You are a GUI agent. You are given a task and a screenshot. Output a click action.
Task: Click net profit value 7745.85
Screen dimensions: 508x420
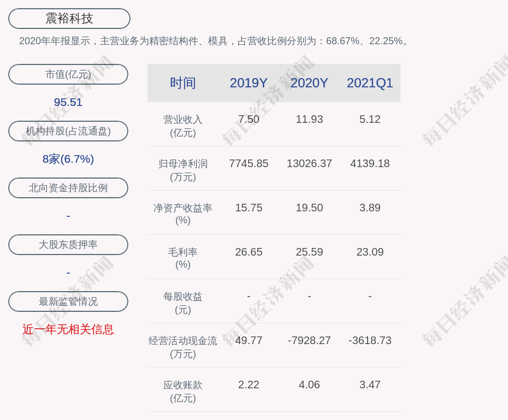(249, 163)
